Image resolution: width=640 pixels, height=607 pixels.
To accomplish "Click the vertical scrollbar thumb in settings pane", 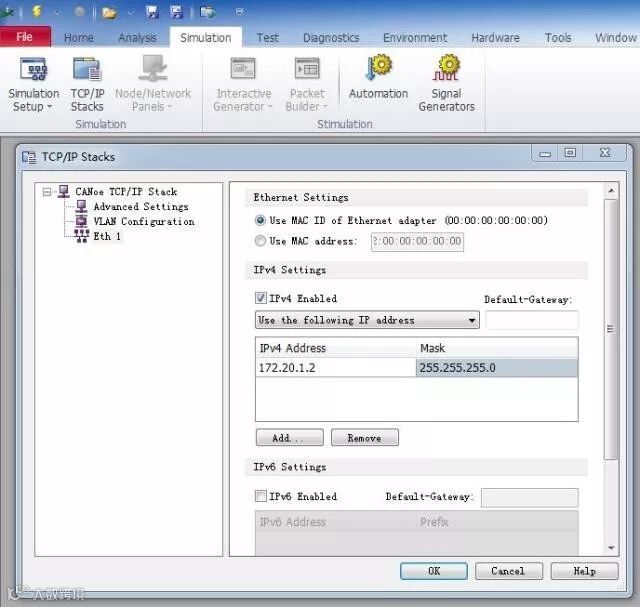I will coord(611,329).
